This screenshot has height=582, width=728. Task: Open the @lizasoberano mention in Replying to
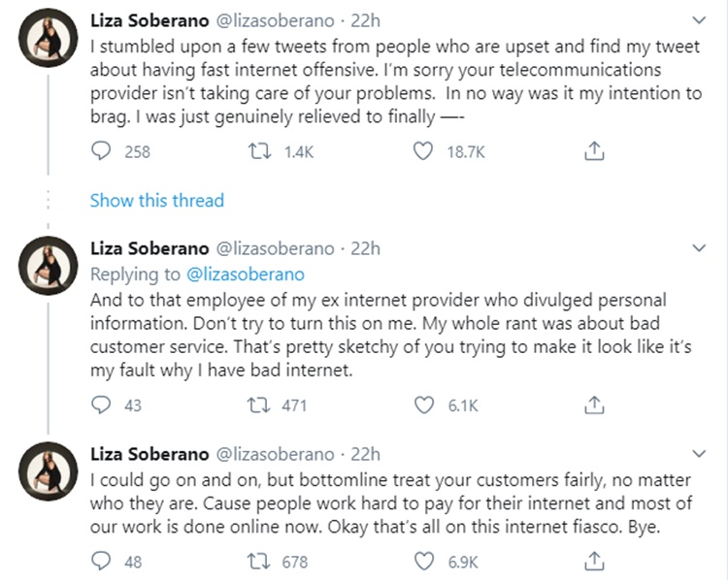(245, 275)
